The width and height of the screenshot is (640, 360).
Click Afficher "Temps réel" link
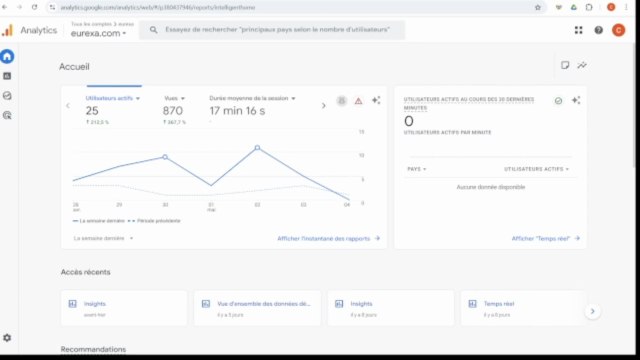tap(546, 238)
